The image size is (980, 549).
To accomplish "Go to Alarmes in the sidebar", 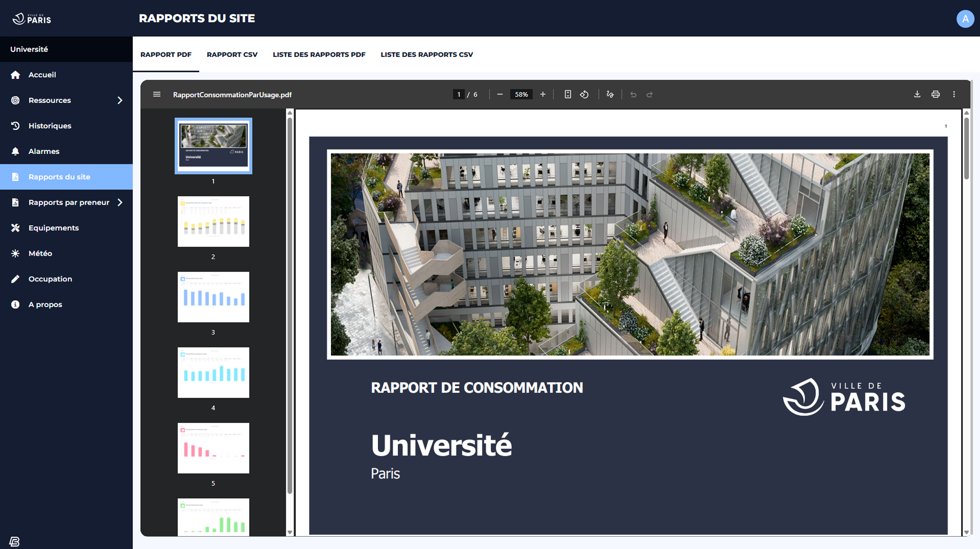I will tap(44, 151).
